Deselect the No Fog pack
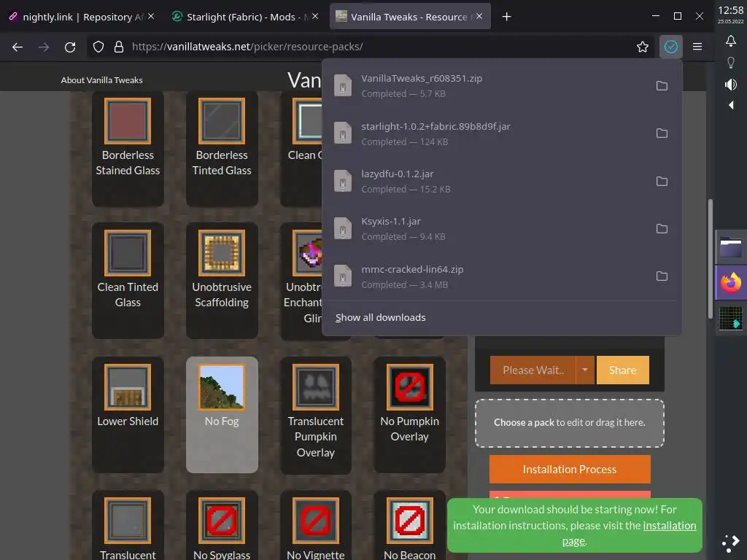The image size is (747, 560). [222, 414]
